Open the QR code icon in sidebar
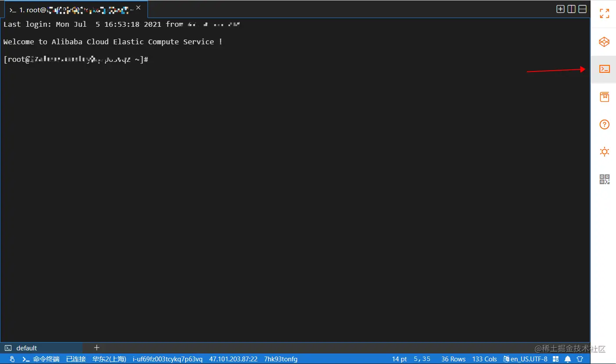 pos(605,179)
